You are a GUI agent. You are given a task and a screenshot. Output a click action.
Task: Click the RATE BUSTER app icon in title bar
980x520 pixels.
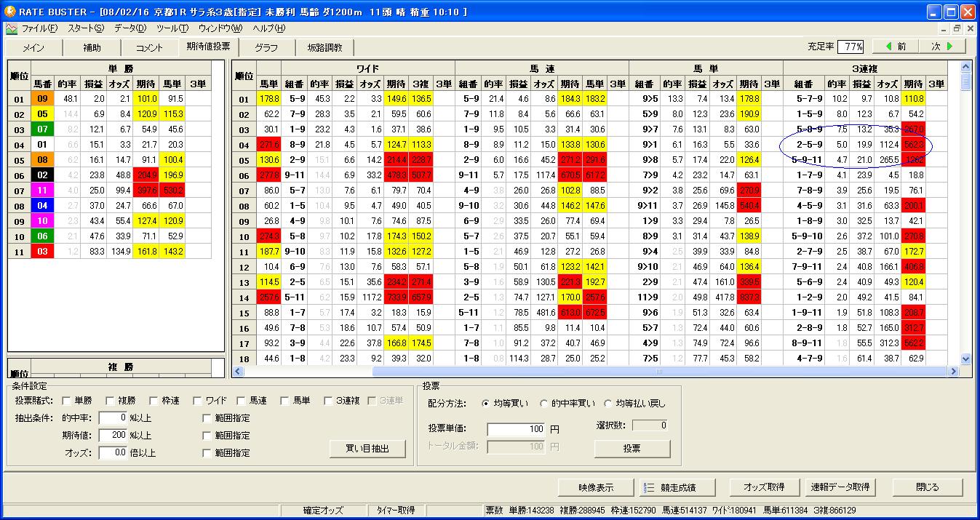(9, 12)
